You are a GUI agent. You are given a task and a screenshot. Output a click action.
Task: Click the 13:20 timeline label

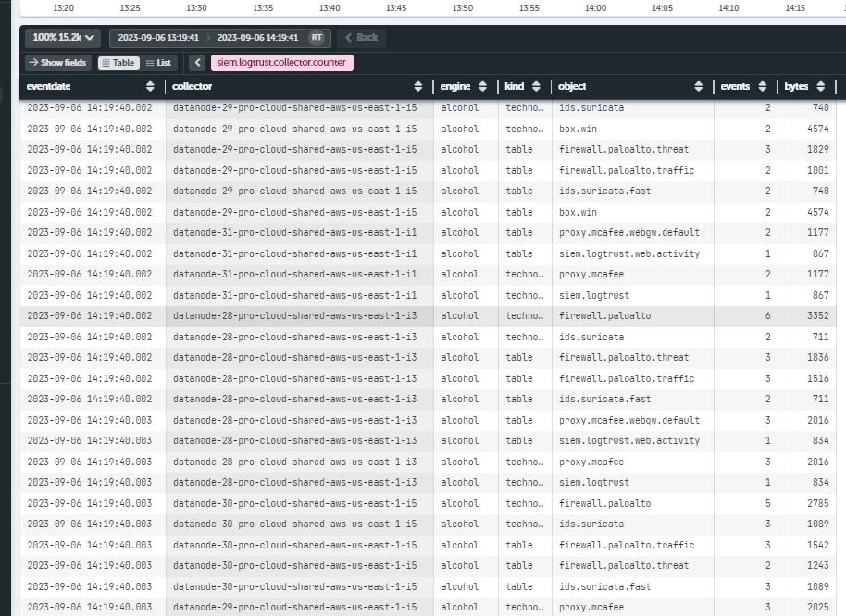click(x=64, y=8)
